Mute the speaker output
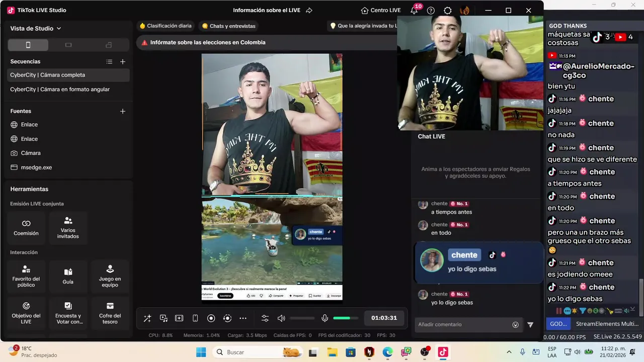Viewport: 644px width, 362px height. pyautogui.click(x=281, y=318)
